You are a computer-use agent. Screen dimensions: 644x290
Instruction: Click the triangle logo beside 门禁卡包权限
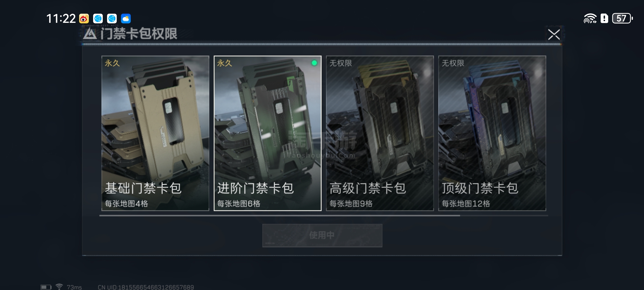pyautogui.click(x=90, y=34)
